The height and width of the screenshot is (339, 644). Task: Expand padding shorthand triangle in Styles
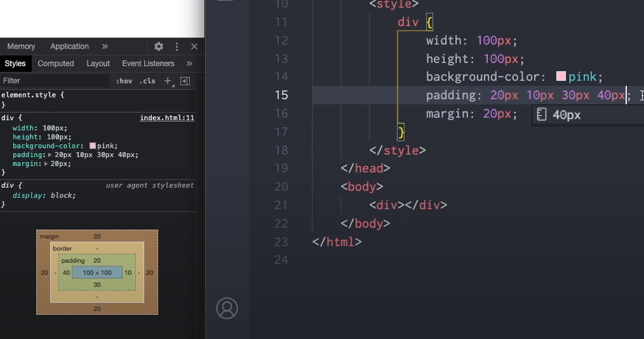pos(50,155)
